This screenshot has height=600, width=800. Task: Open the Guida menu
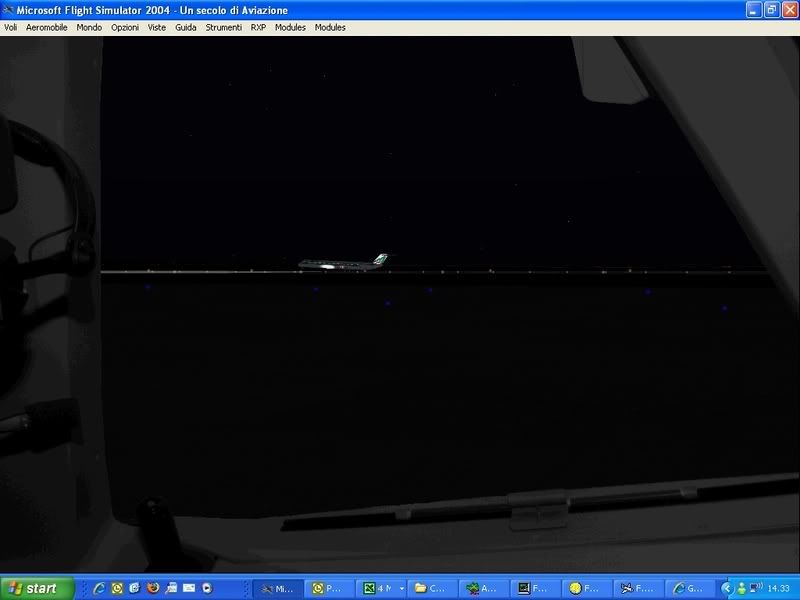coord(186,28)
